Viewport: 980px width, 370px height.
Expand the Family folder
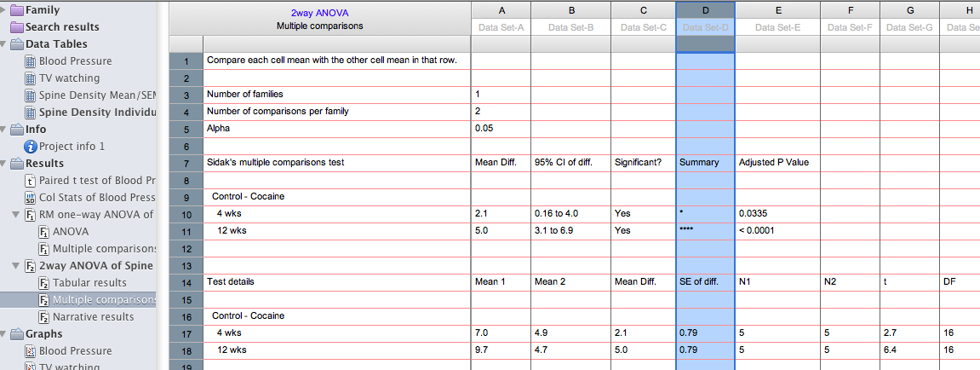[4, 10]
